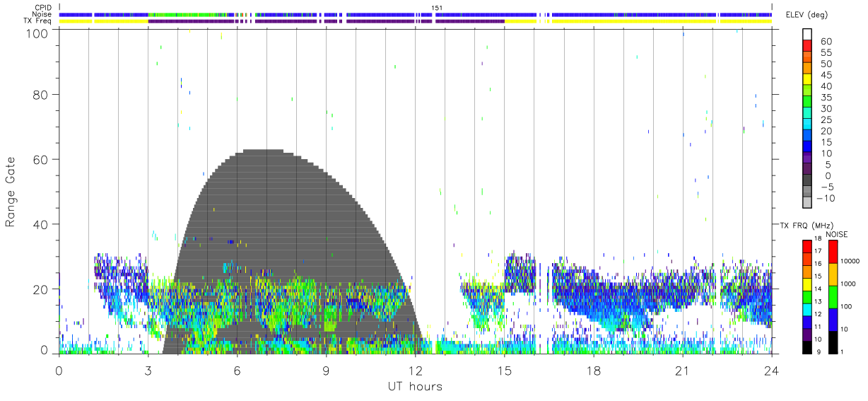Click the x-axis tick label '3'
Viewport: 868px width, 401px height.
(148, 370)
